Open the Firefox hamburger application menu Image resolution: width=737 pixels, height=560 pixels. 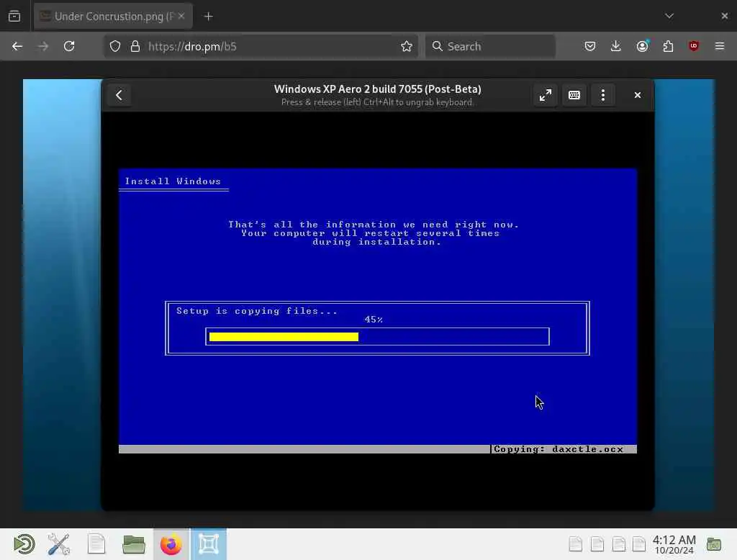pyautogui.click(x=720, y=46)
